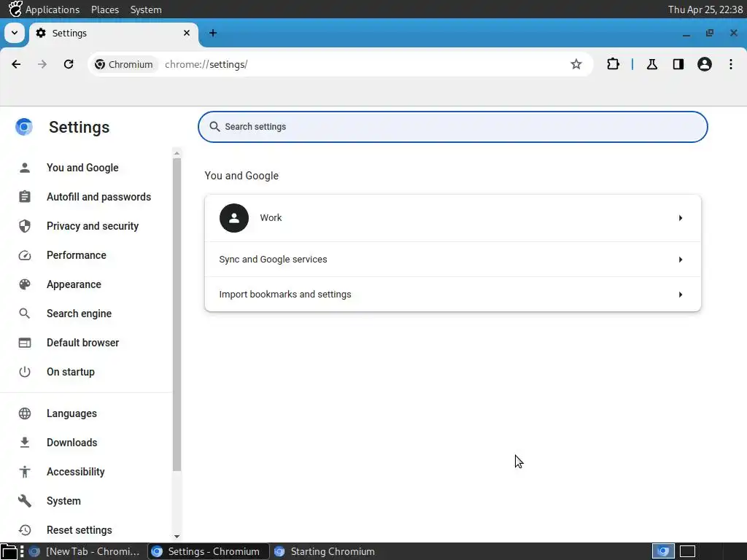Expand the Work profile arrow
The height and width of the screenshot is (560, 747).
pos(681,218)
